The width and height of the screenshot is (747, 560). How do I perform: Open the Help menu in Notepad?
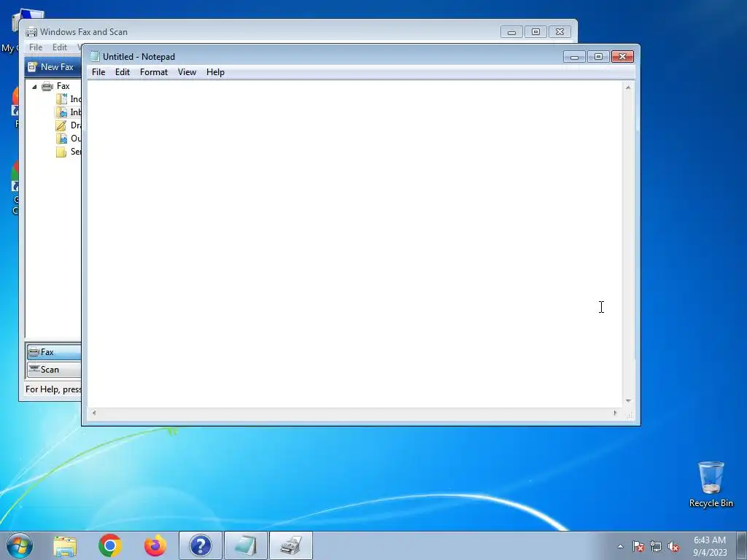215,72
